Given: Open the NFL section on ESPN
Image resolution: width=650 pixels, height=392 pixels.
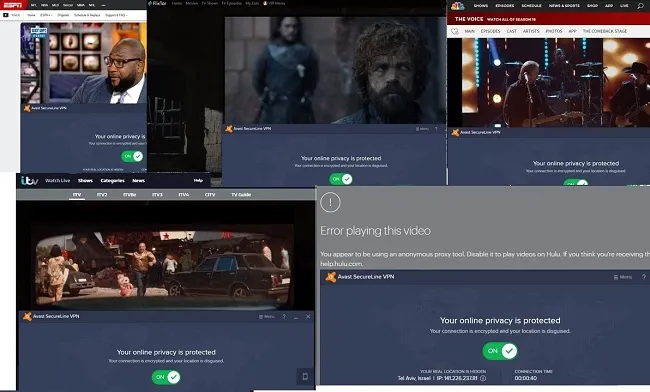Looking at the screenshot, I should [x=34, y=5].
